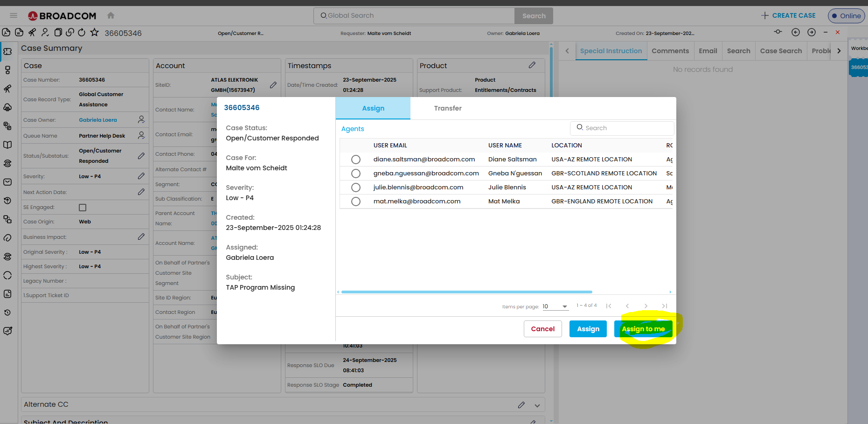
Task: Click the link icon in case toolbar
Action: pyautogui.click(x=70, y=32)
